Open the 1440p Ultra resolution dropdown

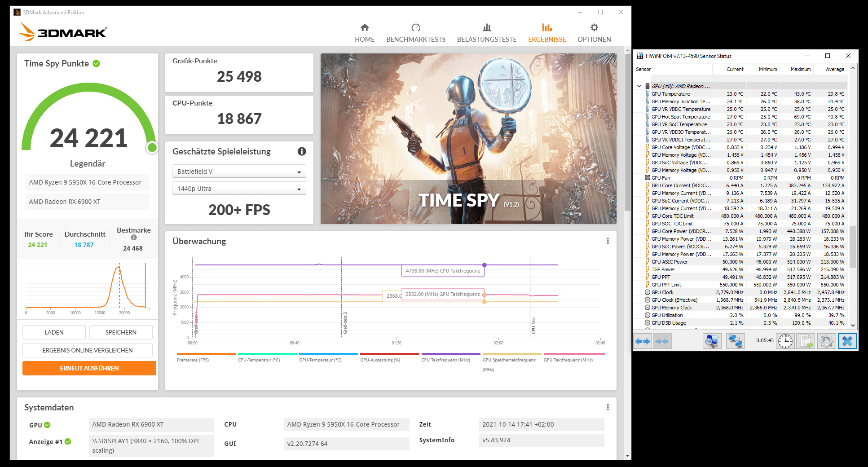click(239, 189)
